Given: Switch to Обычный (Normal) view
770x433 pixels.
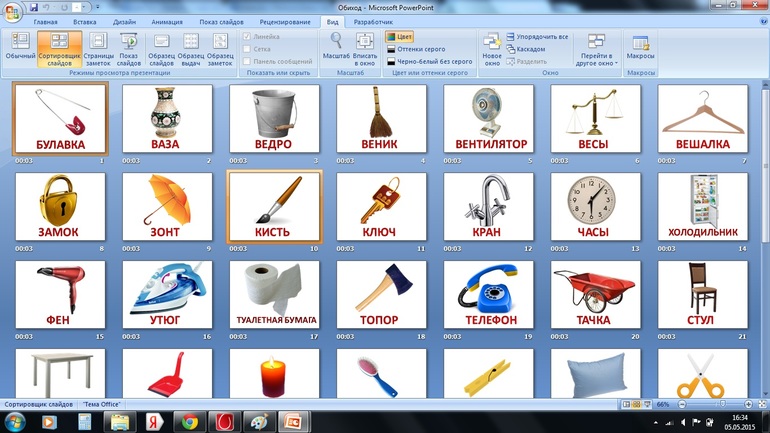Looking at the screenshot, I should pos(20,48).
